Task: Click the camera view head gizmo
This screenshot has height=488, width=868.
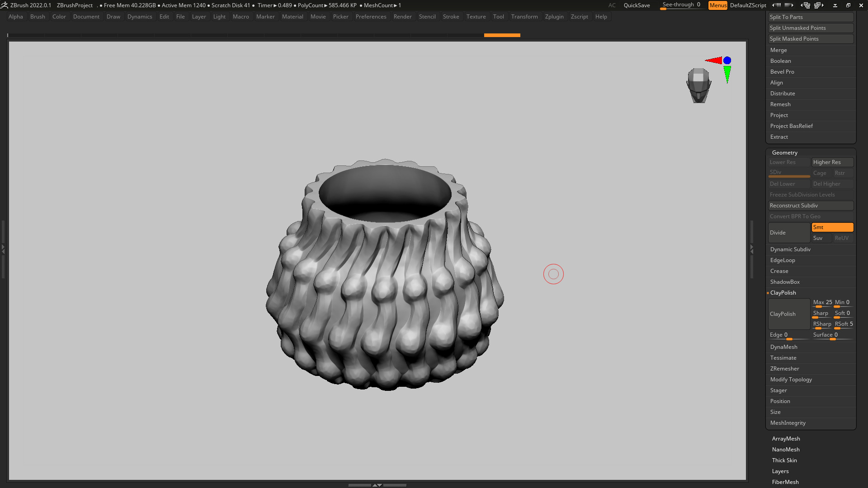Action: point(698,85)
